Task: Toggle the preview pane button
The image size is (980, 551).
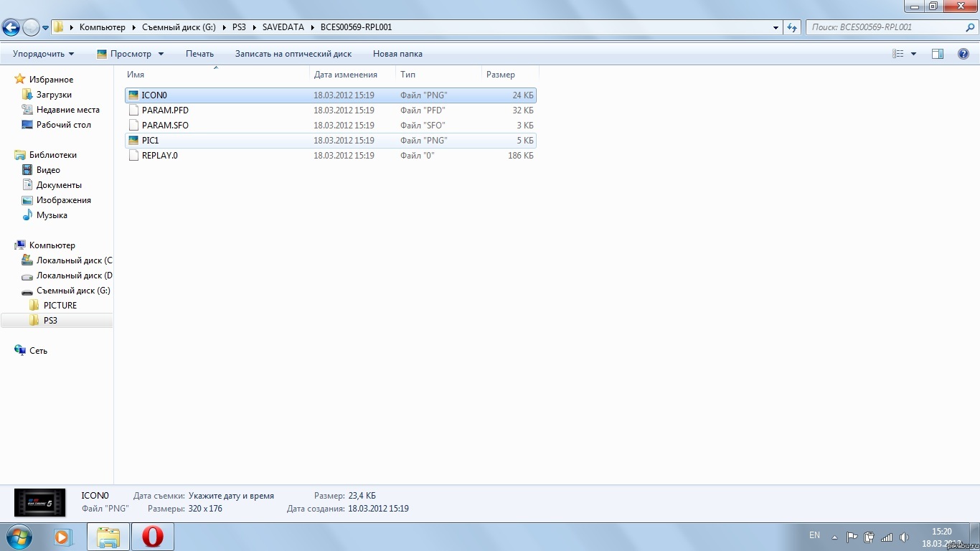Action: [937, 54]
